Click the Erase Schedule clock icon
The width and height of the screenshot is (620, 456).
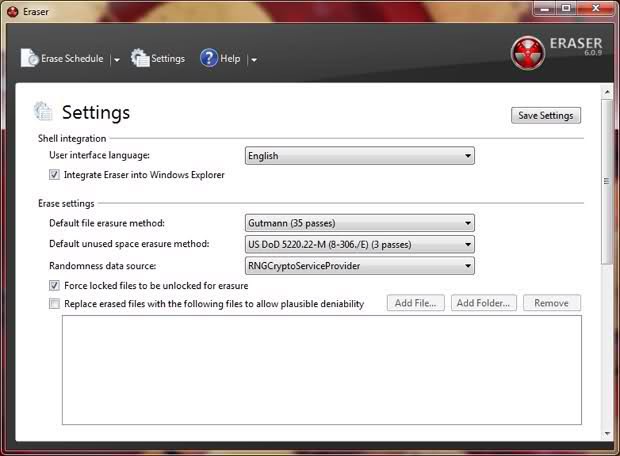pos(31,58)
